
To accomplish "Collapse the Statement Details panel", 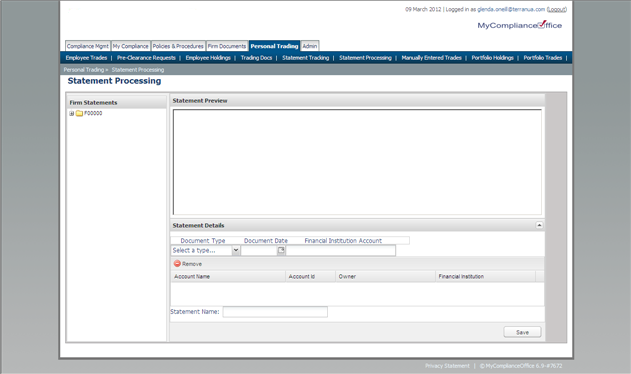I will tap(539, 225).
